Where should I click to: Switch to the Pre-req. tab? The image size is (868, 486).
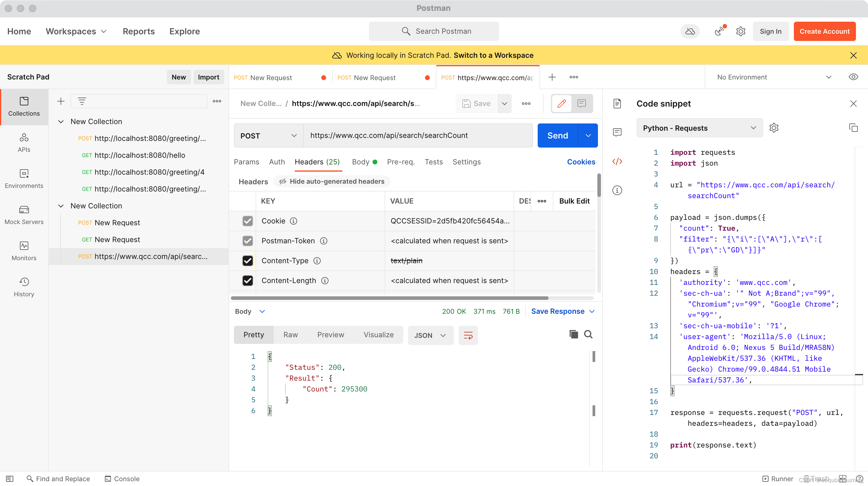[400, 162]
